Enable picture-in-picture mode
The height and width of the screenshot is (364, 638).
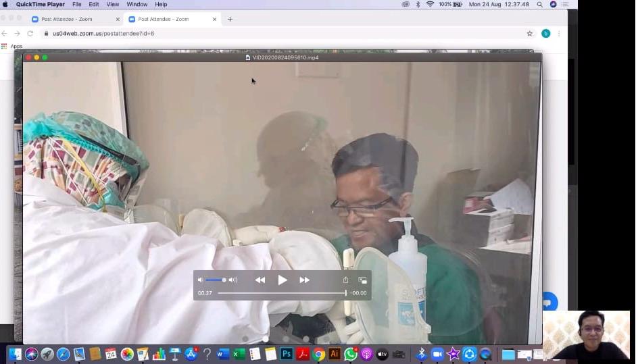362,280
